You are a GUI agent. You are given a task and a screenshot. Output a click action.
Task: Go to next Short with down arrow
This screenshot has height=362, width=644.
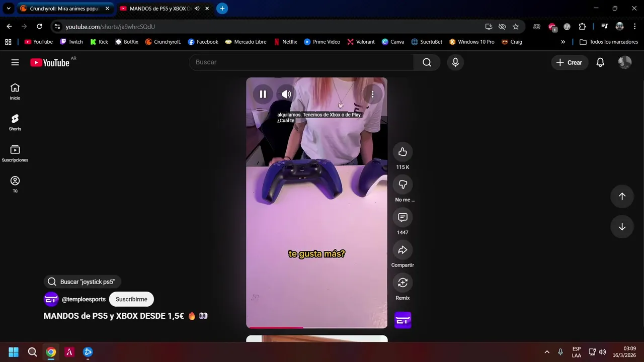coord(622,227)
